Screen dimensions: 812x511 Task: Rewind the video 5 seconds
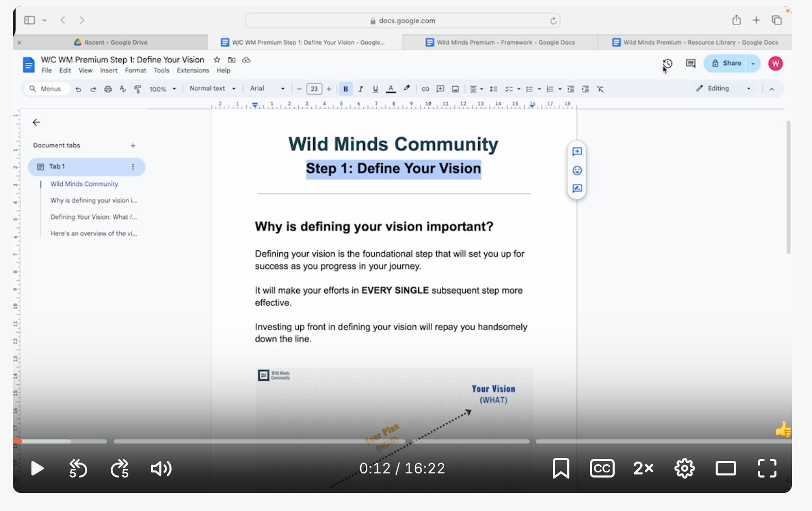coord(78,468)
